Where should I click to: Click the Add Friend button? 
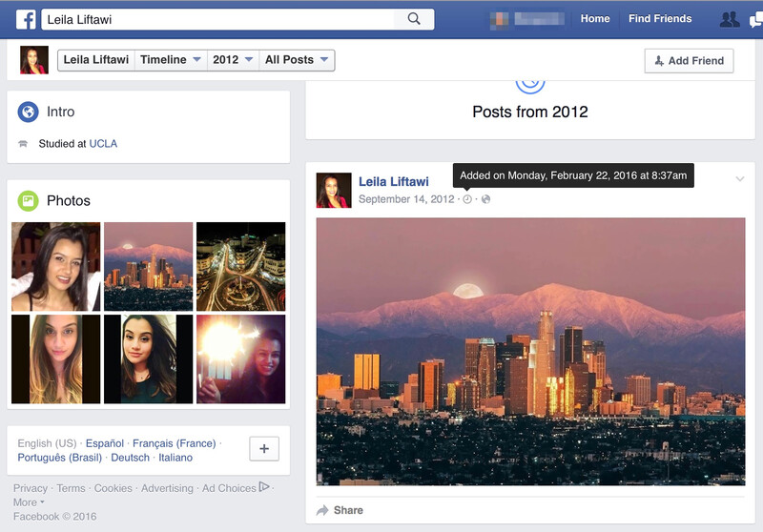coord(689,61)
